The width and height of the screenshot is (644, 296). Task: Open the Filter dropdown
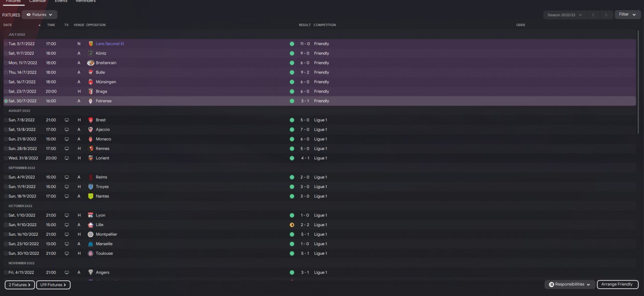[627, 15]
